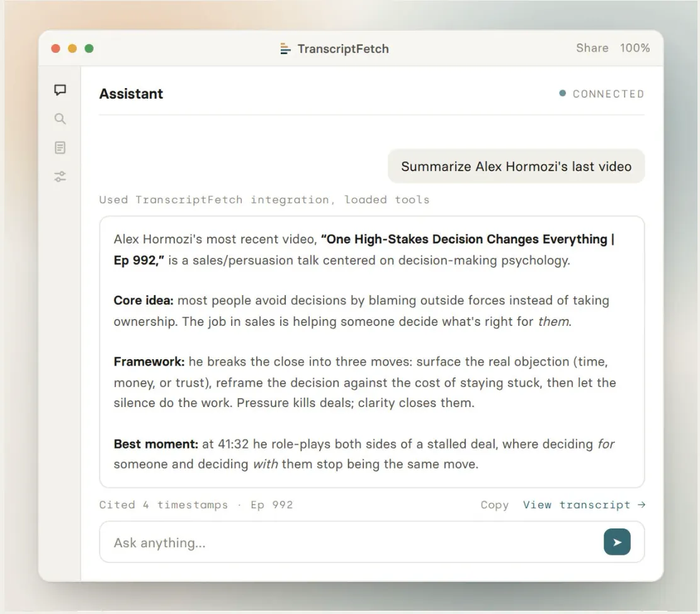Open the settings sliders sidebar icon
The height and width of the screenshot is (614, 700).
pyautogui.click(x=60, y=177)
